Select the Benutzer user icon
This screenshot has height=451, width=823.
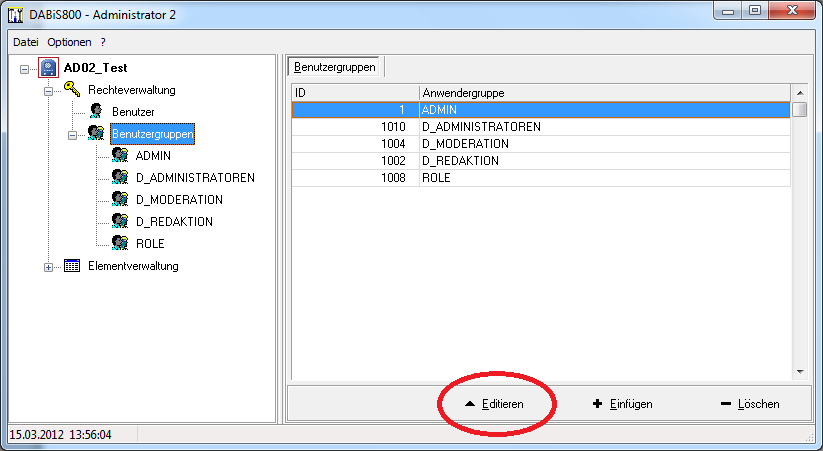click(96, 111)
